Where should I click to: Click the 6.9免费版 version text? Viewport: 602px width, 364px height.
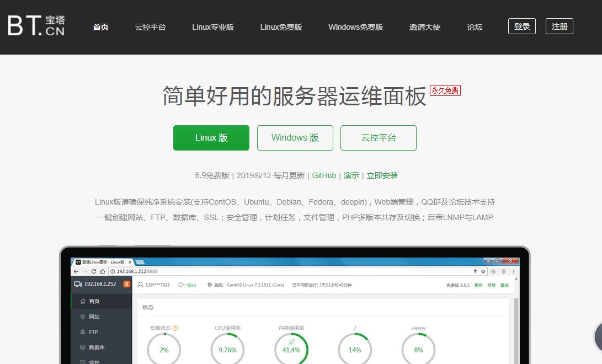coord(212,175)
